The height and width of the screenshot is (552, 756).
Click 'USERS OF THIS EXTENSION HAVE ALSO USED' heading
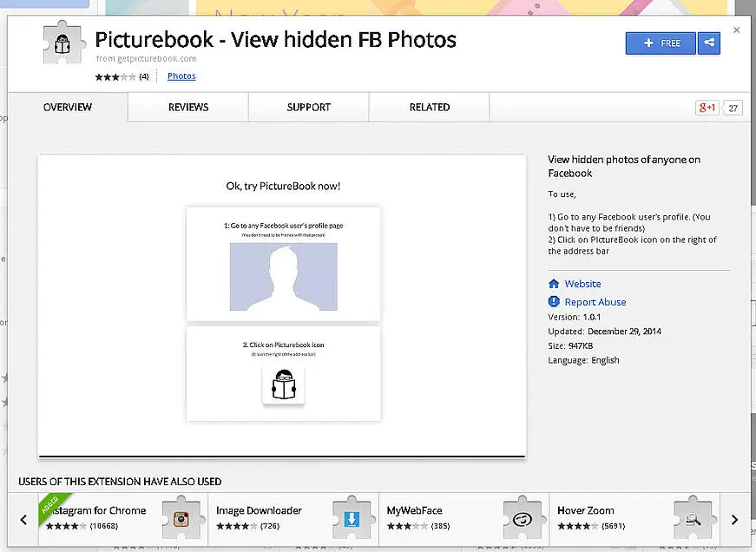(120, 482)
